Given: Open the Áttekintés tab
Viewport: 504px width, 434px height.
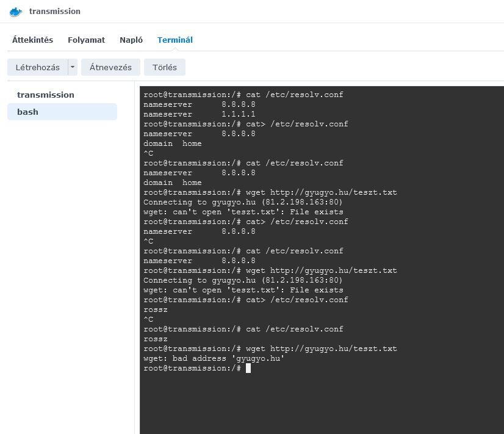Looking at the screenshot, I should (x=32, y=40).
